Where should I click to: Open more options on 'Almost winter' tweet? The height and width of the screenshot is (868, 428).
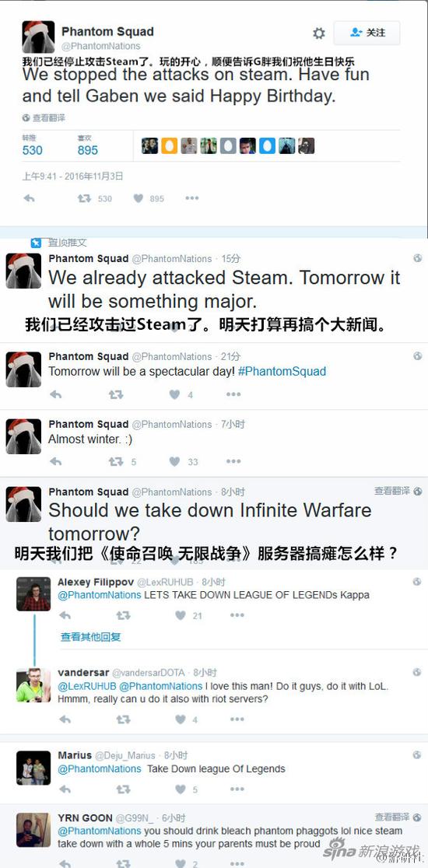(x=233, y=462)
